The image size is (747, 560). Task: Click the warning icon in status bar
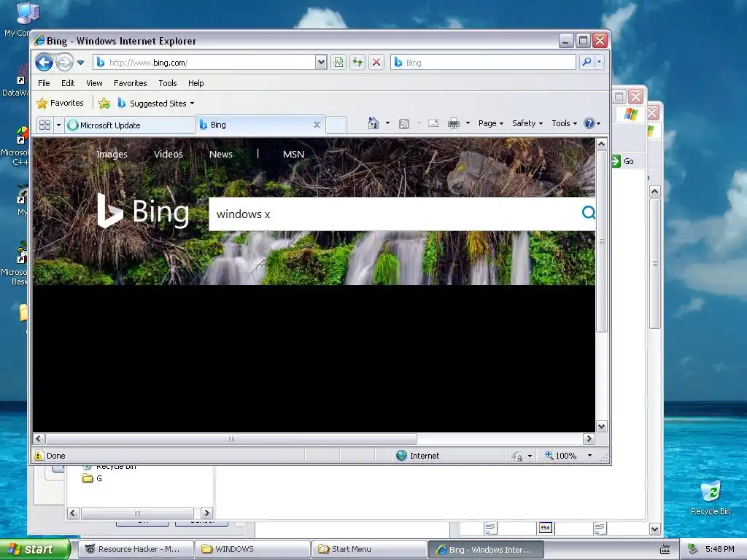pyautogui.click(x=39, y=455)
